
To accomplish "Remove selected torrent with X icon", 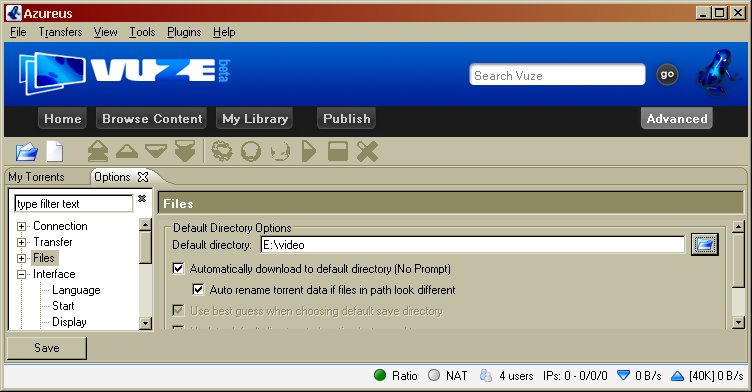I will tap(368, 152).
